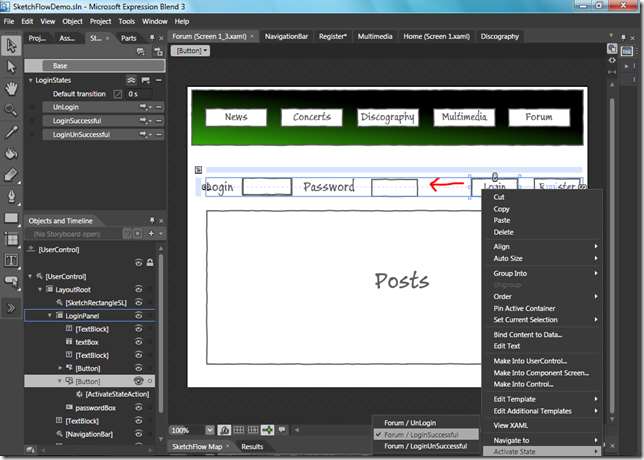Toggle visibility of passwordBox element
Screen dimensions: 644x460
(x=138, y=408)
